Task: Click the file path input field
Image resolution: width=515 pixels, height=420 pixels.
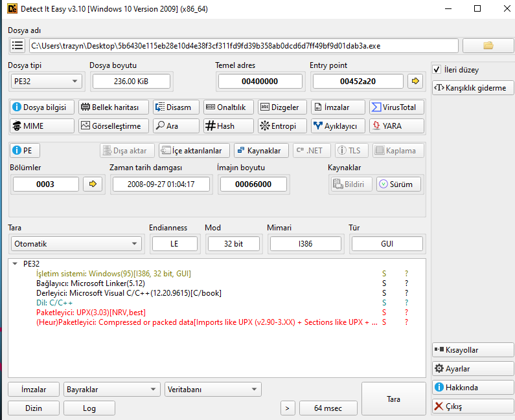Action: (x=243, y=46)
